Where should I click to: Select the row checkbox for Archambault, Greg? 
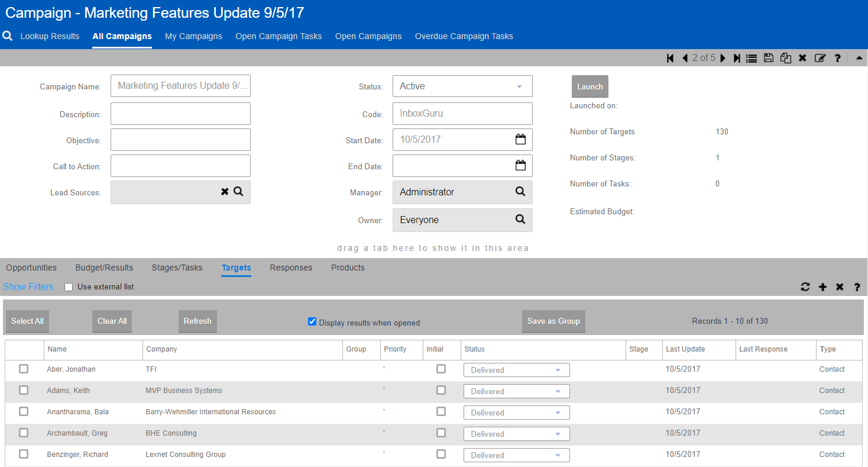(x=24, y=433)
